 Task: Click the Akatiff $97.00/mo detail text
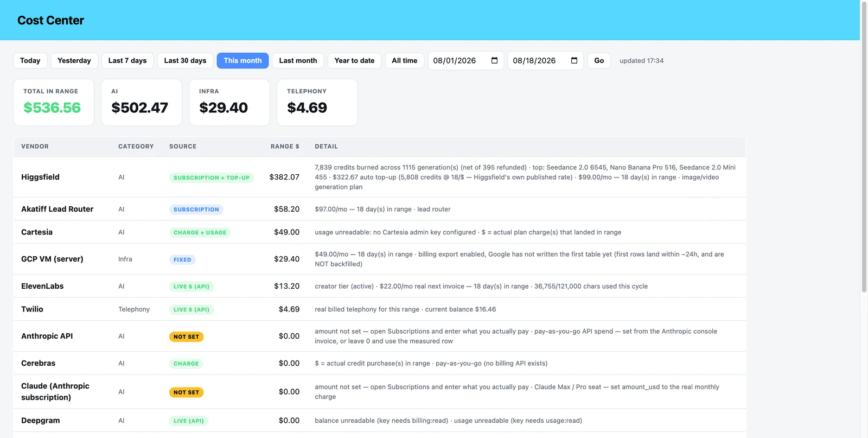pos(382,210)
